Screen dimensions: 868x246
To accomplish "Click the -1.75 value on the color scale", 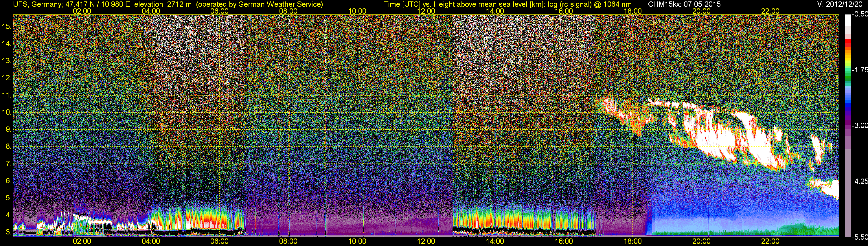I will coord(860,70).
